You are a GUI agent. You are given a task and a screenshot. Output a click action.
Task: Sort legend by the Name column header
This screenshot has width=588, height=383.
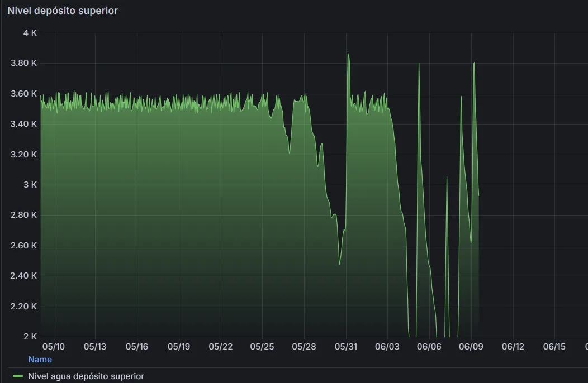(x=40, y=360)
